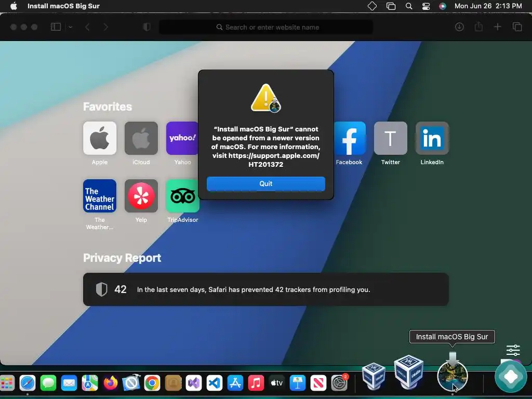Activate Siri in the menu bar
Screen dimensions: 532x399
coord(443,6)
